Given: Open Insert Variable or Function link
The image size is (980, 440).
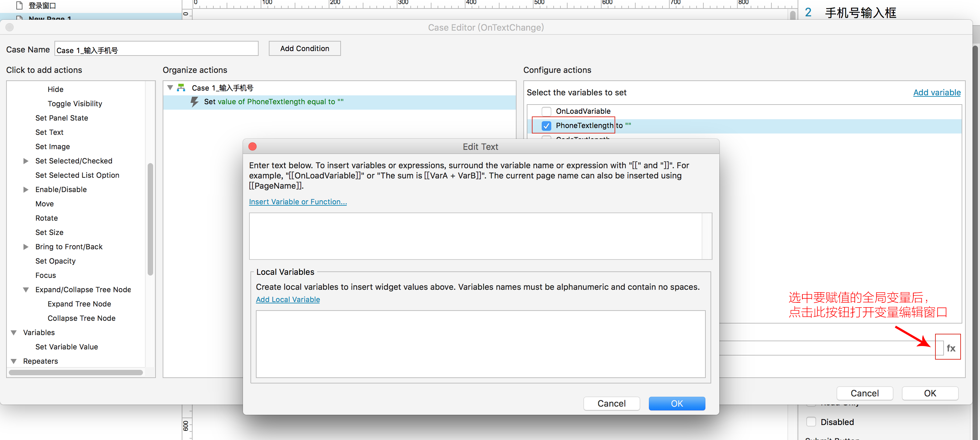Looking at the screenshot, I should coord(297,202).
